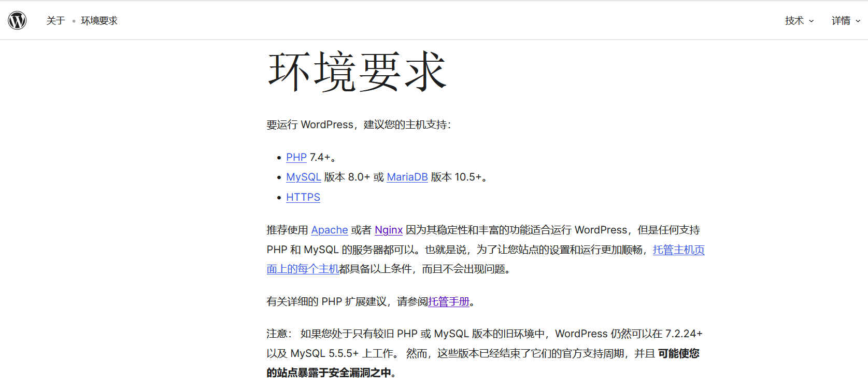Open the 托管主机页面上的每个主机 link

click(678, 250)
